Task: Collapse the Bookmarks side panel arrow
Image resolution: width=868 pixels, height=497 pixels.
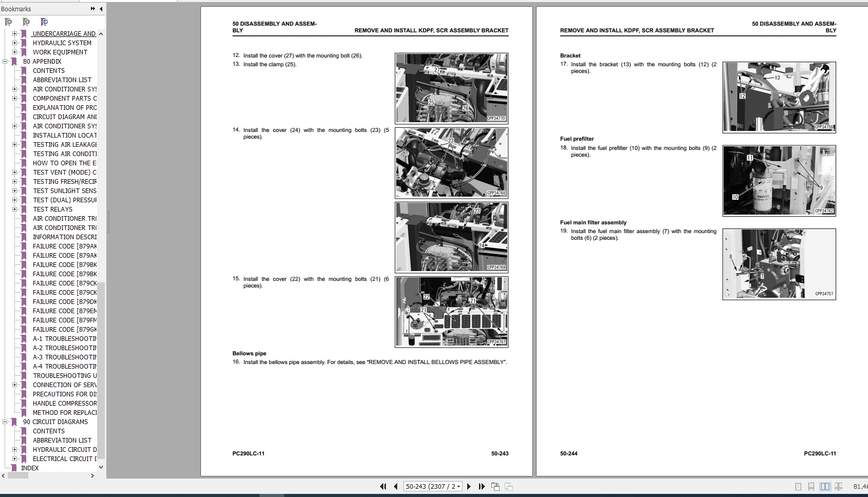Action: (101, 9)
